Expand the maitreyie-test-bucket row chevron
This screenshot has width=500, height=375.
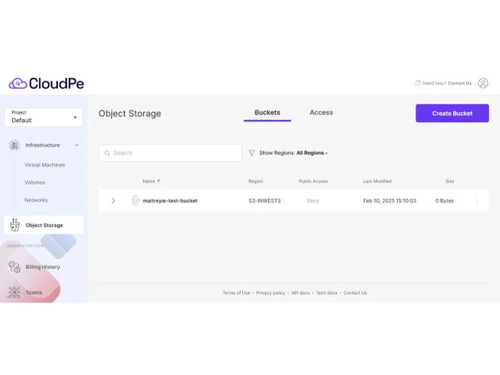pos(113,201)
